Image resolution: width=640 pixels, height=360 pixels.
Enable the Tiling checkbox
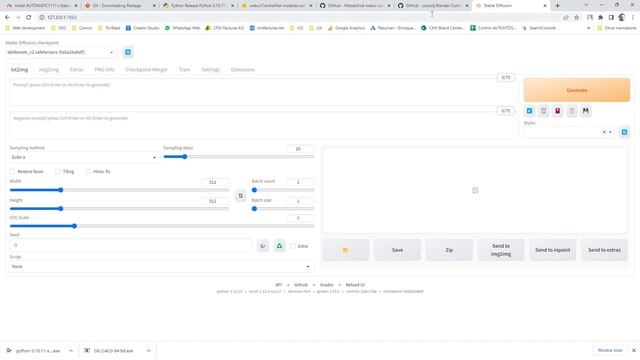pos(58,171)
